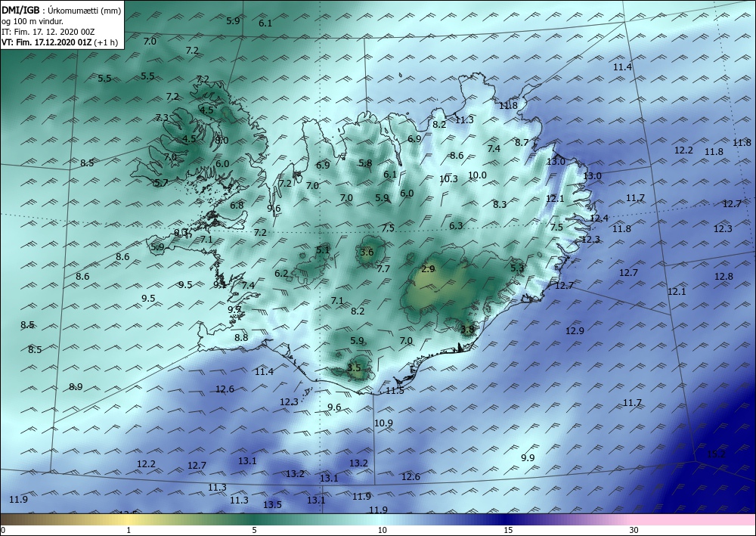Click the 7.3 value in the Westfjords
Screen dimensions: 756x536
pyautogui.click(x=162, y=118)
